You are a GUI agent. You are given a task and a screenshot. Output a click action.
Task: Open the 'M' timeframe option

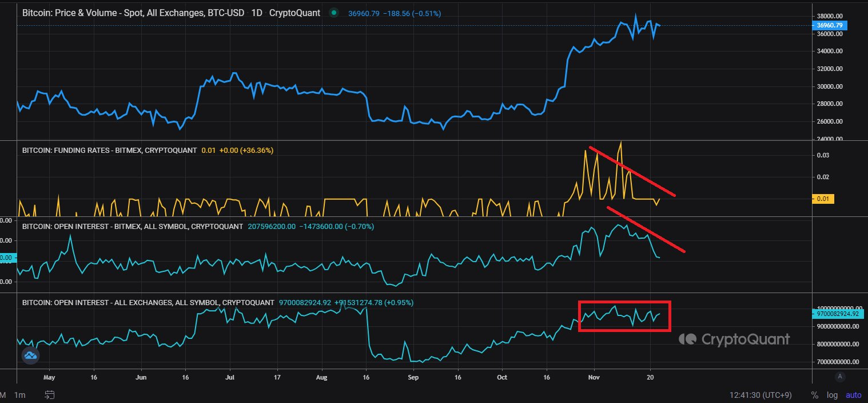point(2,395)
